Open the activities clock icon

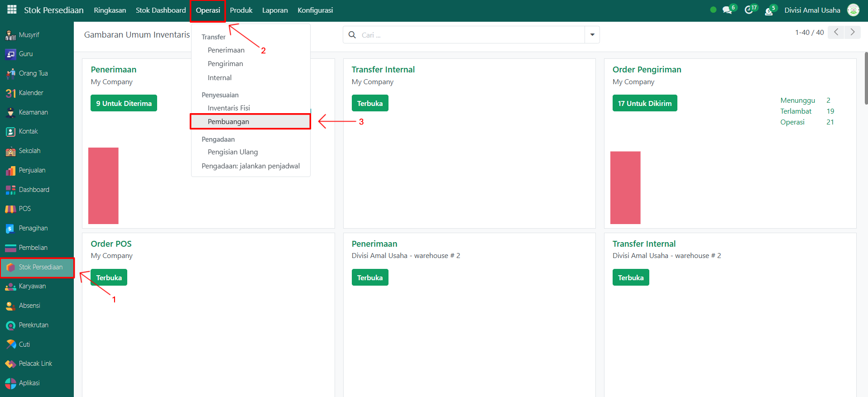click(x=749, y=10)
